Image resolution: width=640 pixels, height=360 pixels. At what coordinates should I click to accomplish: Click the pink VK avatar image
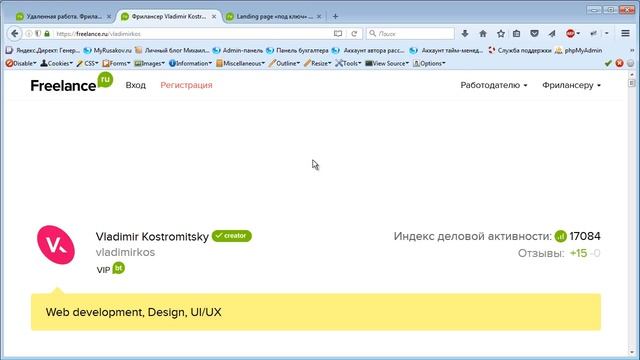point(56,245)
